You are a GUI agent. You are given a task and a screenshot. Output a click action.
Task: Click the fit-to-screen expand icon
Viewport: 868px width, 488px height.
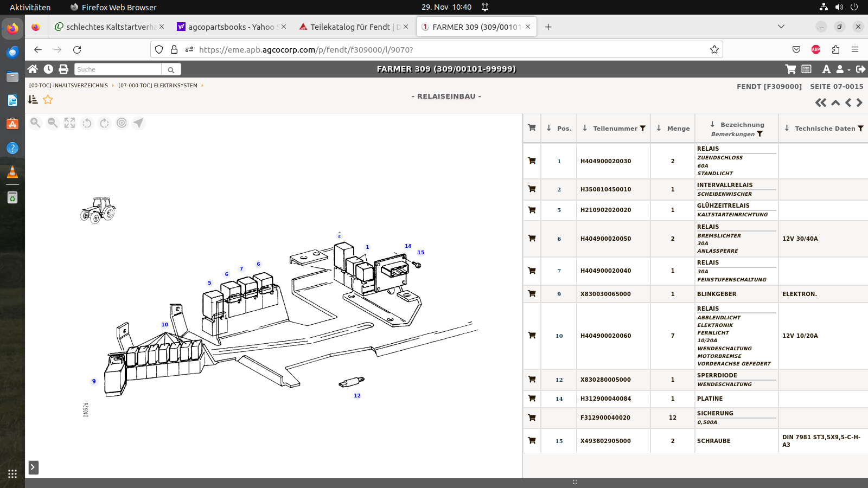point(69,123)
